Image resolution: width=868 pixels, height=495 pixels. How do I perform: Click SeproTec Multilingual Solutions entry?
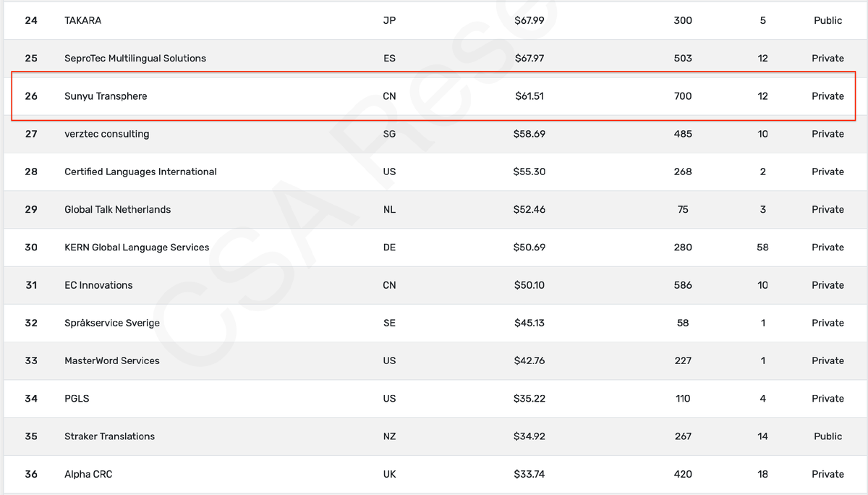[135, 58]
